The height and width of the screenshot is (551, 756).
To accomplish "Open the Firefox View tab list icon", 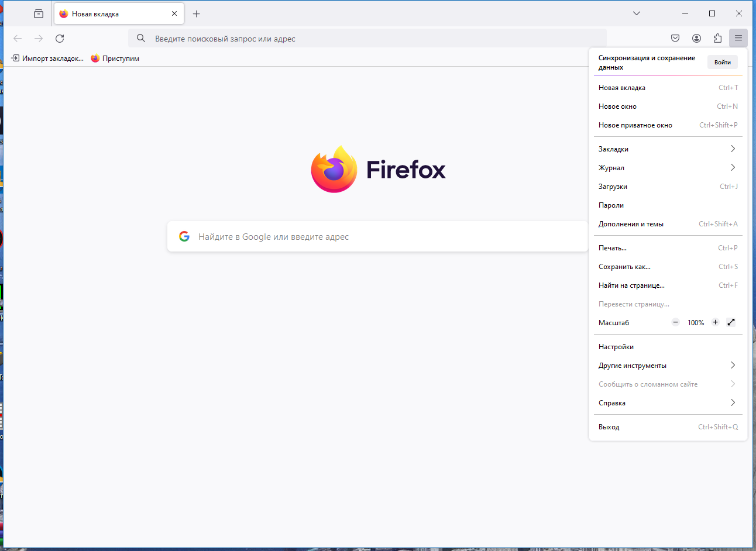I will (39, 13).
